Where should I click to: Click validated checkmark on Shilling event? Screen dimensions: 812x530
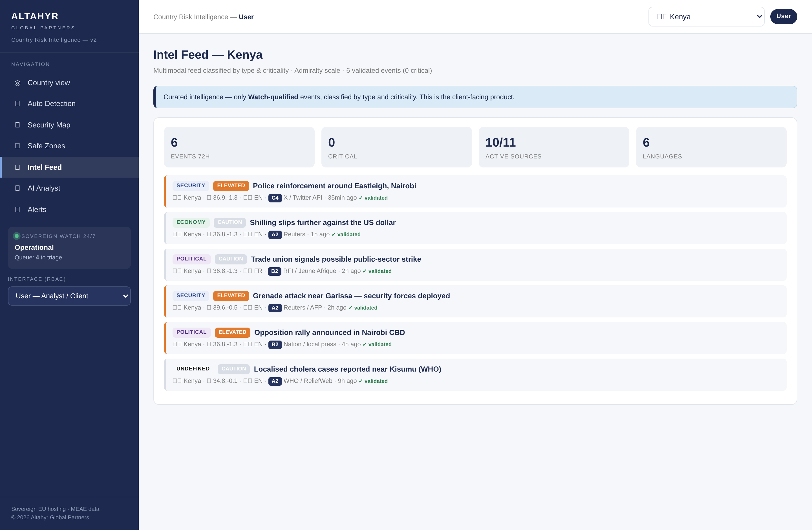pyautogui.click(x=346, y=234)
